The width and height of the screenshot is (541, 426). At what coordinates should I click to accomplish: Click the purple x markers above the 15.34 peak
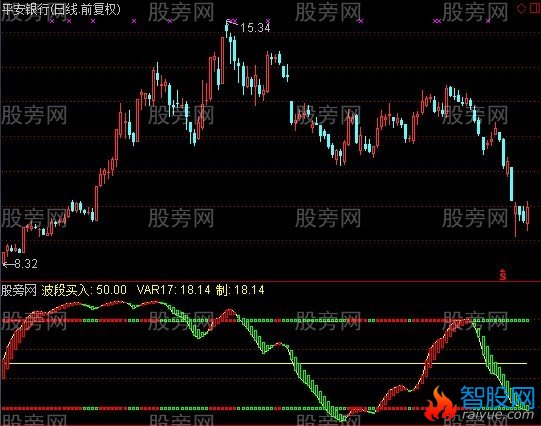tap(234, 20)
